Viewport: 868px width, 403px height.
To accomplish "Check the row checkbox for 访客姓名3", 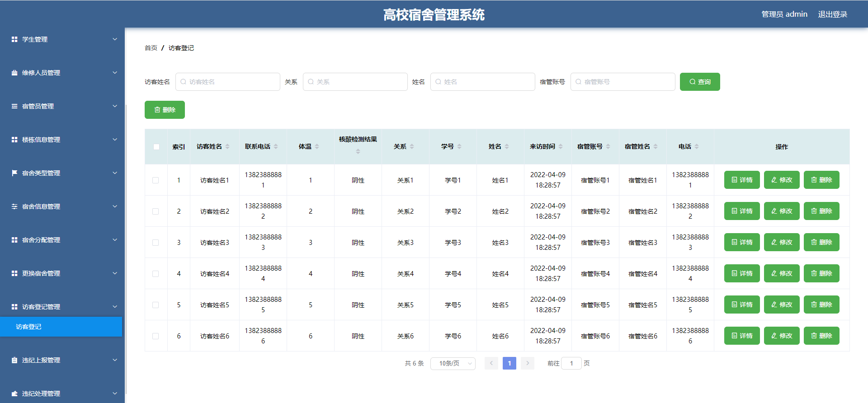I will [156, 243].
